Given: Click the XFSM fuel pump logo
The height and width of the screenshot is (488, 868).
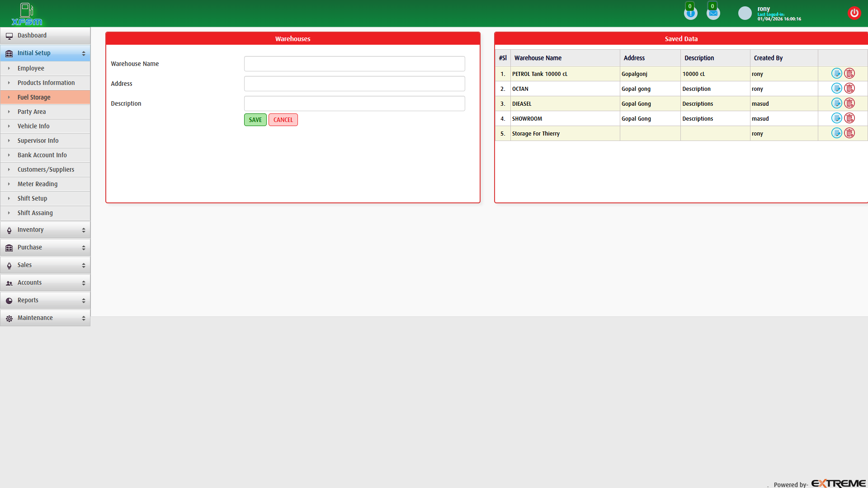Looking at the screenshot, I should click(x=27, y=14).
